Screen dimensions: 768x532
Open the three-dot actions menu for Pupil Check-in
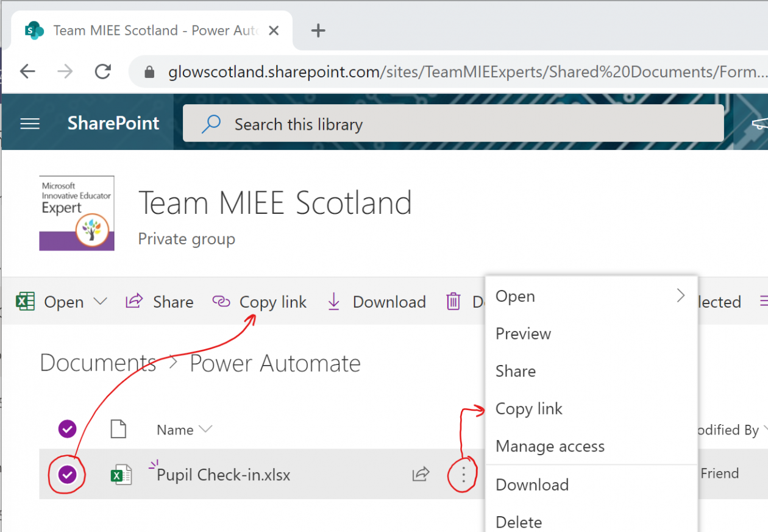[463, 474]
